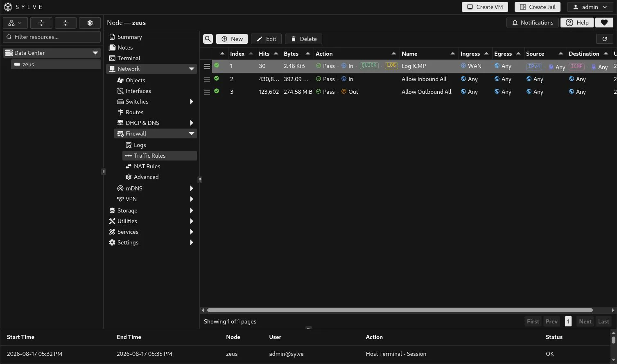Screen dimensions: 617x364
Task: Open firewall Logs
Action: (x=140, y=145)
